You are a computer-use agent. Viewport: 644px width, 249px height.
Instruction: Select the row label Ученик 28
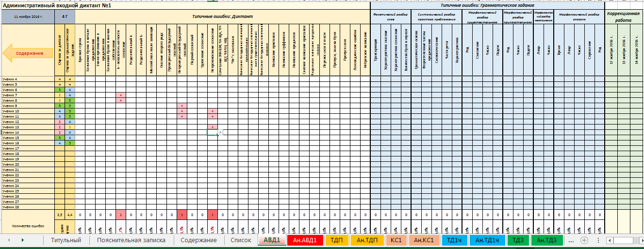(x=28, y=207)
